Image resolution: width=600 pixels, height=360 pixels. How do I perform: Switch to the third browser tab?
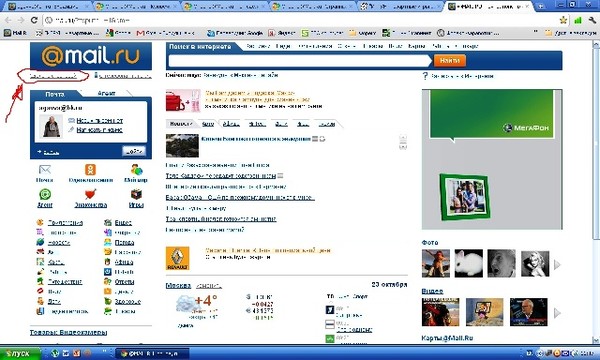pyautogui.click(x=224, y=6)
